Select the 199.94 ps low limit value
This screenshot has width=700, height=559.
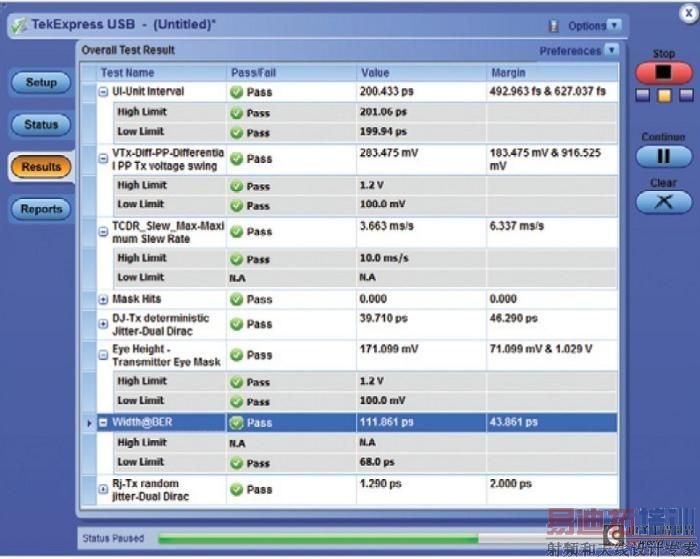point(383,132)
